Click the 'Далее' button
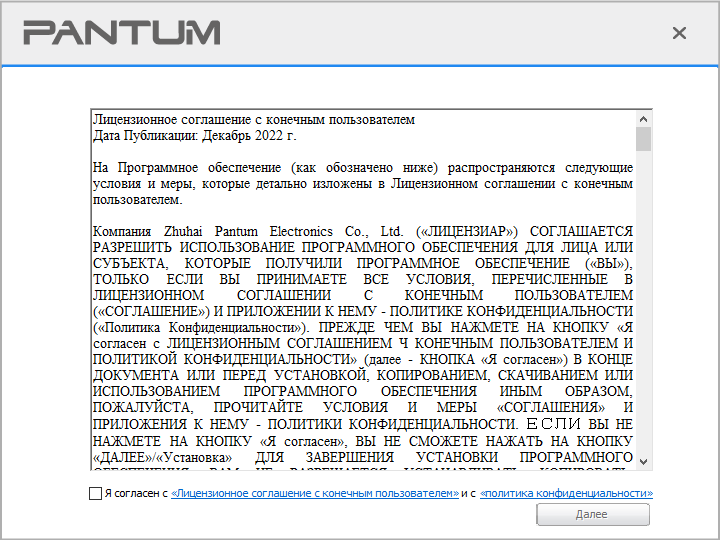Viewport: 720px width, 540px height. 593,514
